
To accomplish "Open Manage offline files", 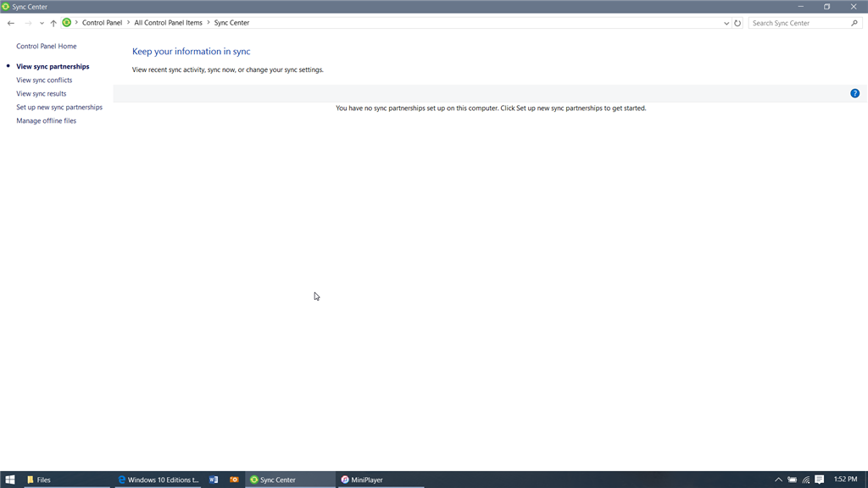I will [x=46, y=120].
